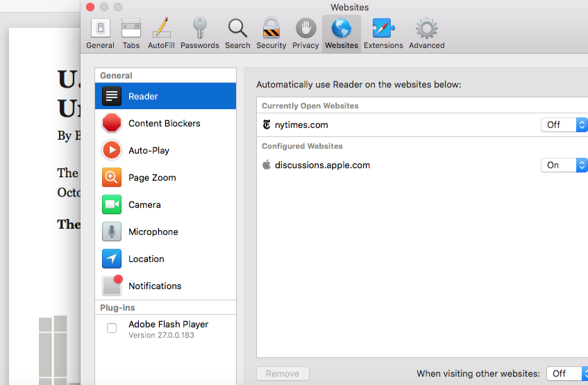Click the Remove button
The image size is (588, 385).
[x=283, y=373]
